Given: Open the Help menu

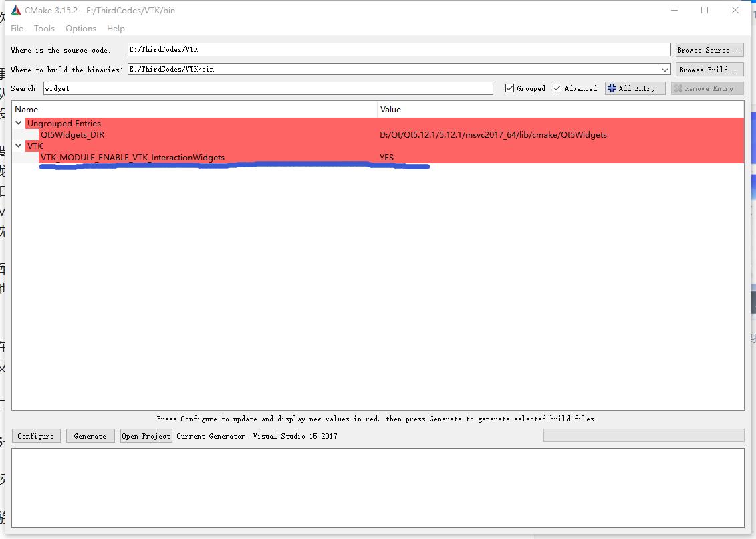Looking at the screenshot, I should [x=116, y=29].
